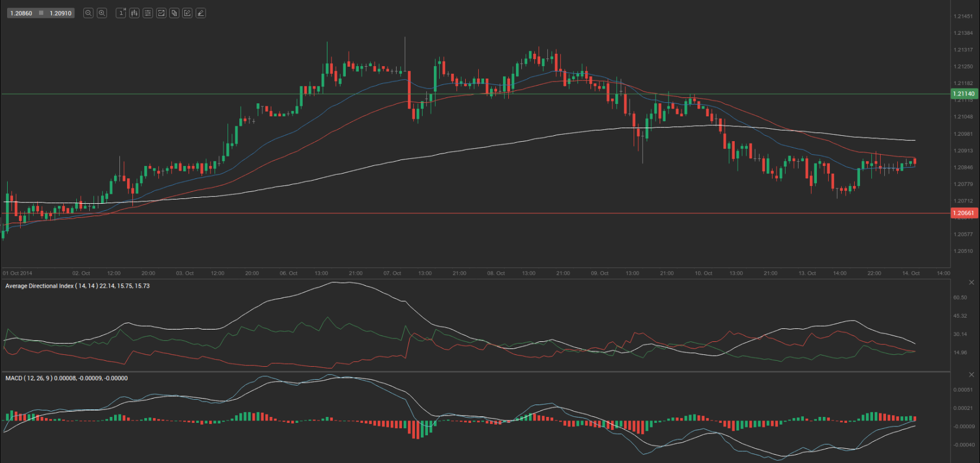Open the 1H timeframe selector

point(121,13)
